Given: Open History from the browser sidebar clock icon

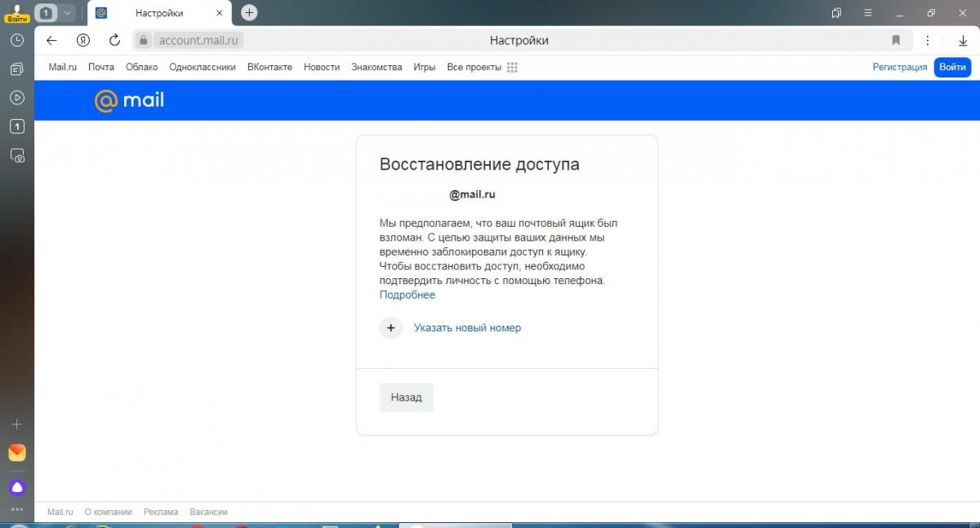Looking at the screenshot, I should [17, 40].
